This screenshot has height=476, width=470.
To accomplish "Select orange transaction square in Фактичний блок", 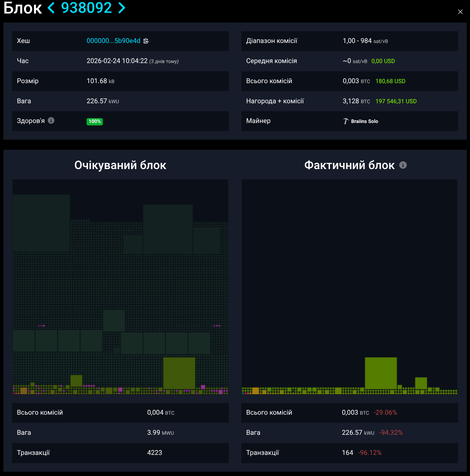I will 255,391.
